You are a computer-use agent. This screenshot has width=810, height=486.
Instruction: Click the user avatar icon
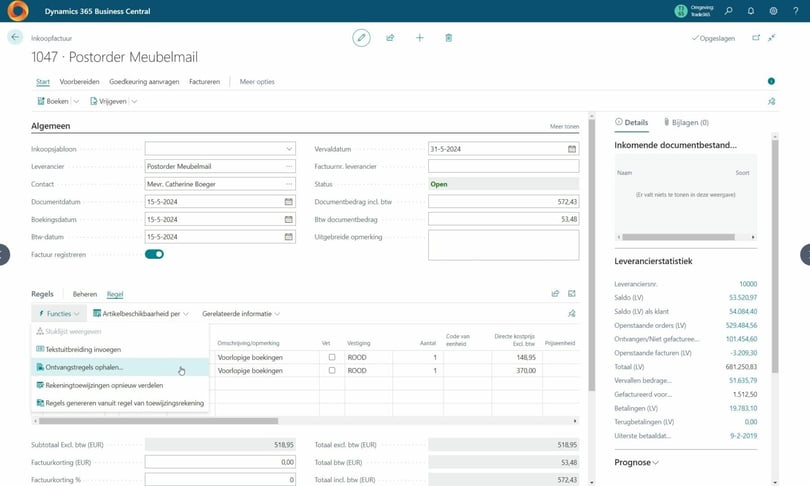tap(681, 11)
